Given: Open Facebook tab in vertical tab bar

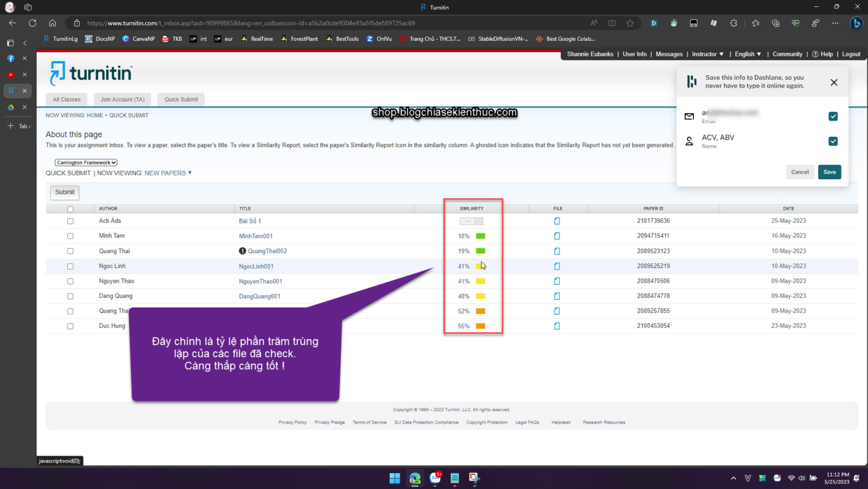Looking at the screenshot, I should 11,58.
